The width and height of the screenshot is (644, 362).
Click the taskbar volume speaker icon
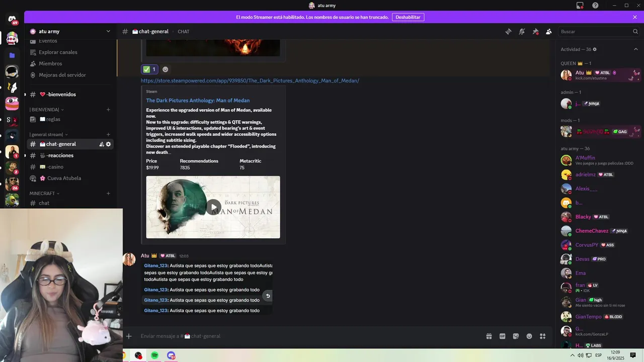point(581,355)
